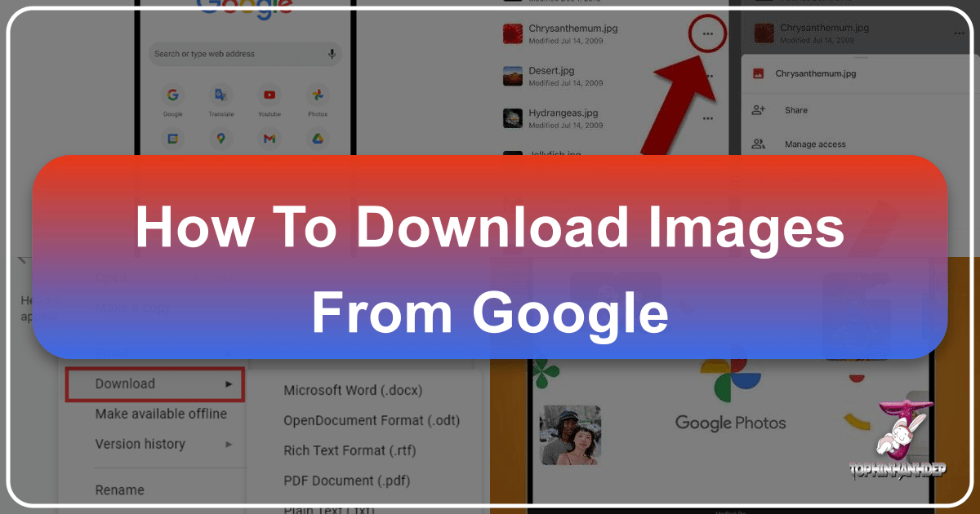
Task: Open the Translate shortcut icon
Action: (x=220, y=96)
